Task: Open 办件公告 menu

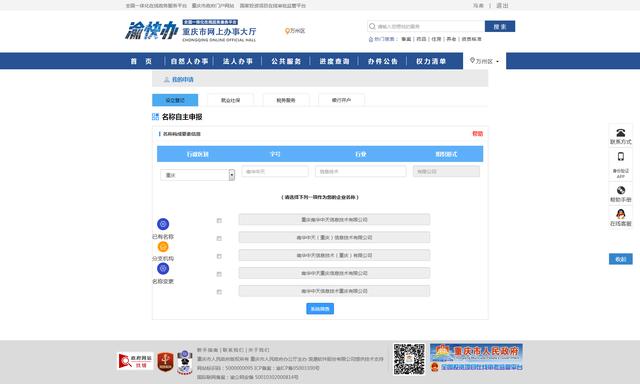Action: click(x=382, y=61)
